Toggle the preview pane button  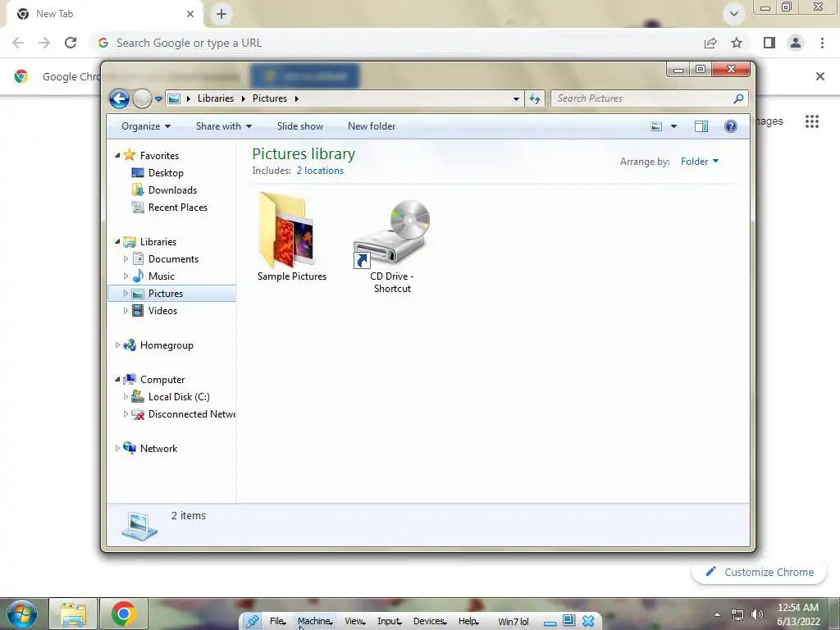701,126
